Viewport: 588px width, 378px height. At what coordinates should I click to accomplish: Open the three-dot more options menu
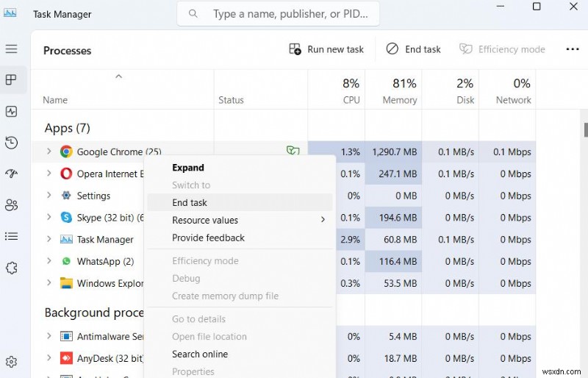573,49
